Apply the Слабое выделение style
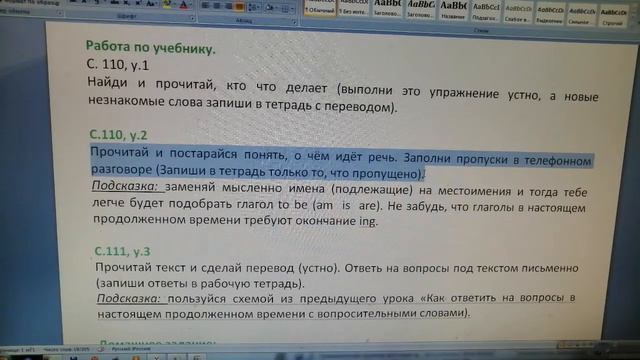This screenshot has height=360, width=640. pyautogui.click(x=518, y=13)
